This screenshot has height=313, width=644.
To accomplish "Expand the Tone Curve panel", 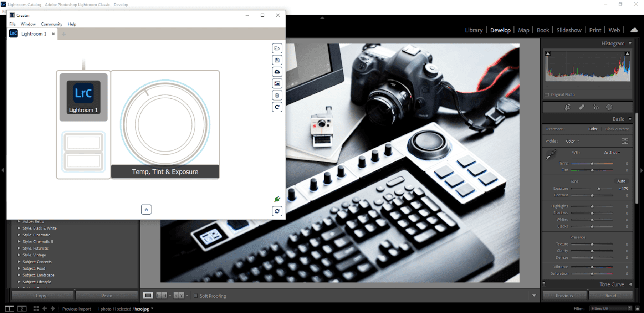I will point(630,284).
